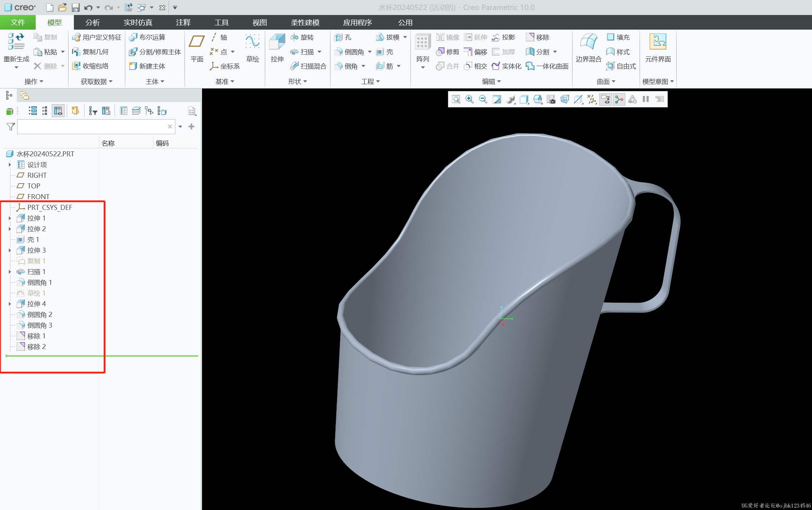812x510 pixels.
Task: Click the Refit zoom icon in graphics toolbar
Action: tap(456, 99)
